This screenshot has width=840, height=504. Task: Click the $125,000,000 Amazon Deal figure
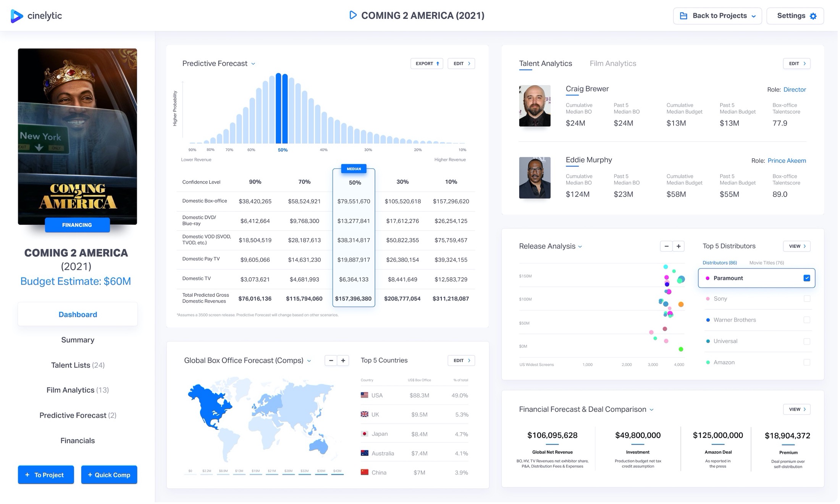click(718, 435)
